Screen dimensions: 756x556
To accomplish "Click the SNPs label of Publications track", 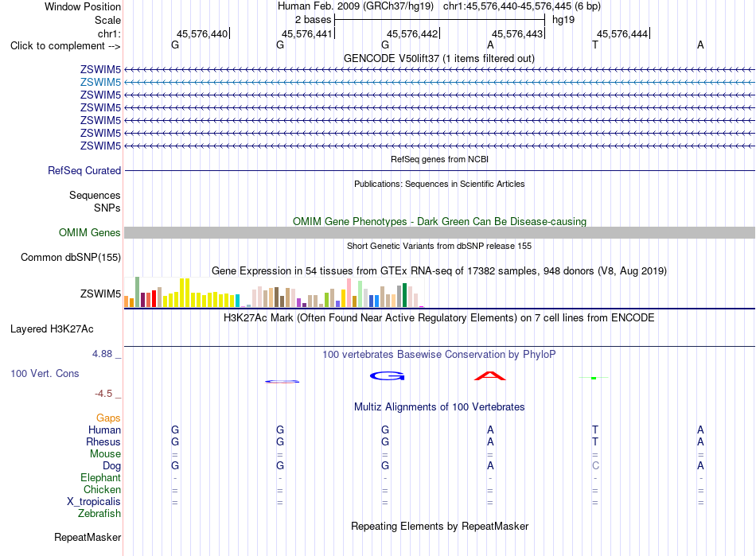I will click(107, 208).
